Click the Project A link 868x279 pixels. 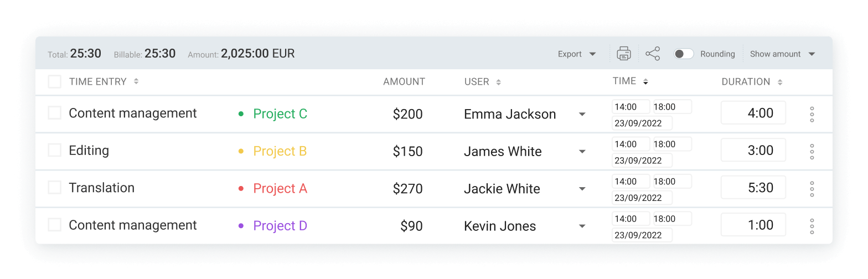[x=280, y=189]
